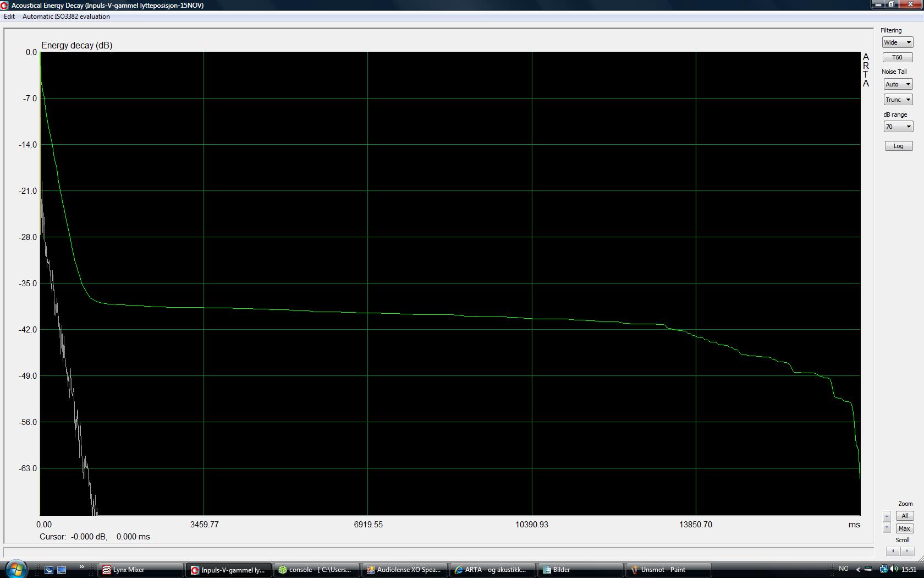Click the scroll right arrow
924x578 pixels.
coord(907,551)
